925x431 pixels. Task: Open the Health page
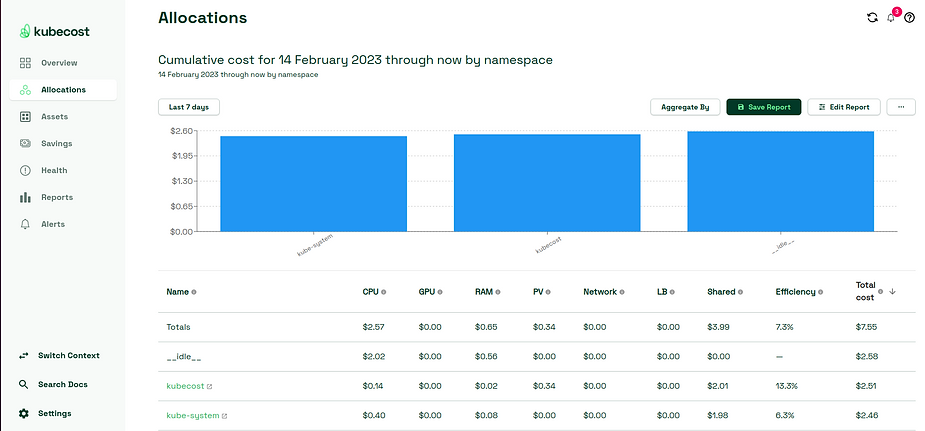point(54,170)
